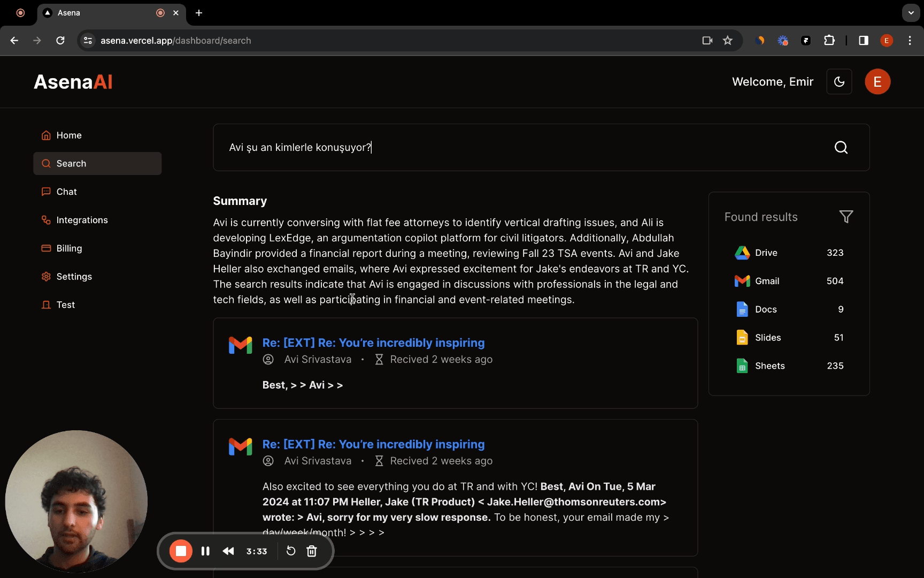Click the search magnifier icon in query box

pyautogui.click(x=841, y=148)
